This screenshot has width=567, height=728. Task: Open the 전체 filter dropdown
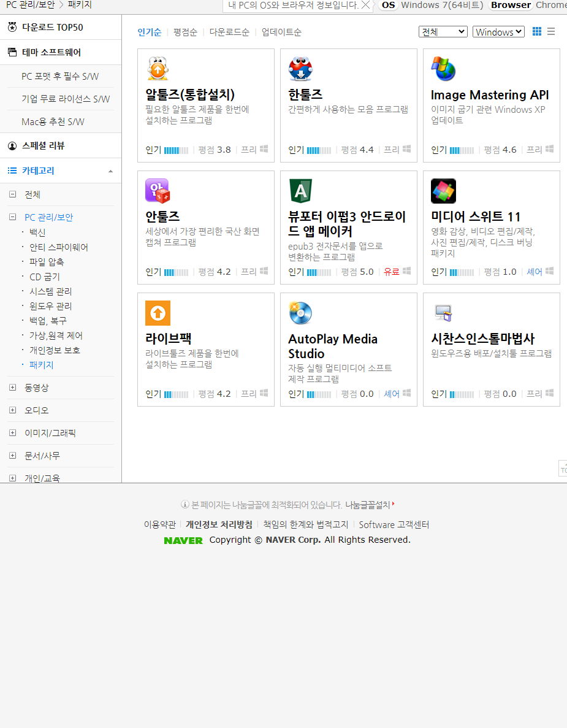coord(443,31)
